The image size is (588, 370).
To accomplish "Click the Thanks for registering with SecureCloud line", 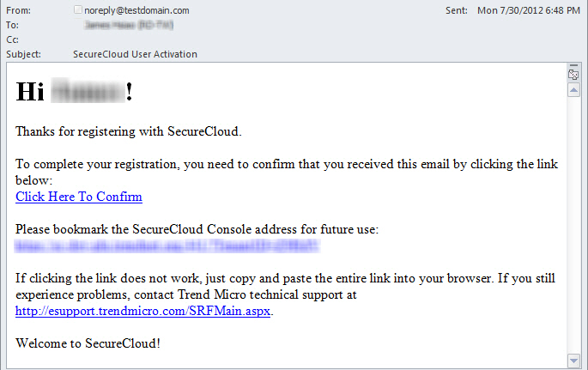I will 129,131.
